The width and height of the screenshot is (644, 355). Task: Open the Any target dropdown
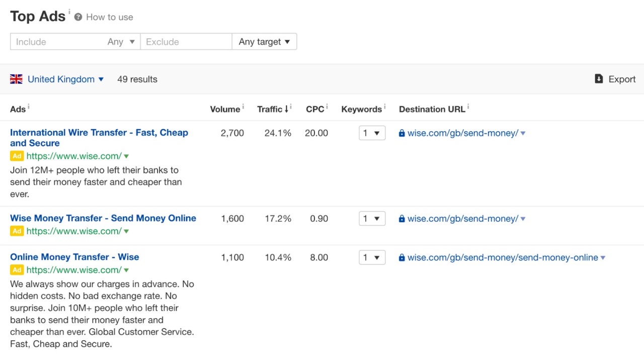tap(264, 42)
